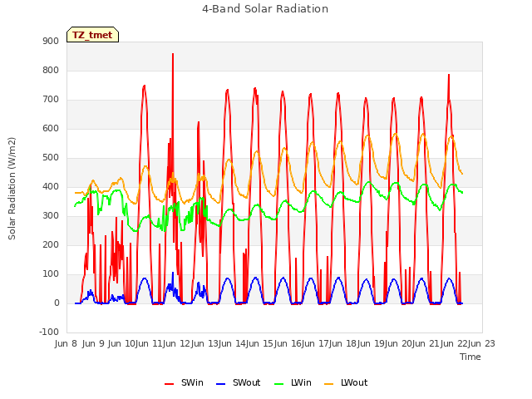Click the Solar Radiation (W/m2) y-axis label
The image size is (532, 399).
click(12, 189)
